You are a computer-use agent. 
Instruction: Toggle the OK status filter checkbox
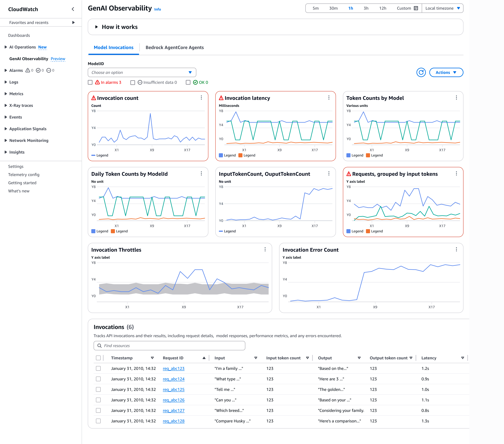tap(188, 82)
